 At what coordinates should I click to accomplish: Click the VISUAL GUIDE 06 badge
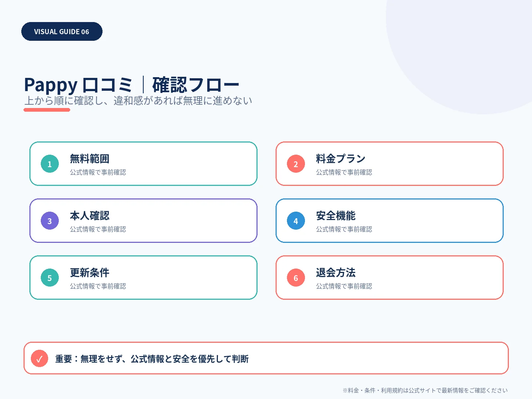coord(62,32)
